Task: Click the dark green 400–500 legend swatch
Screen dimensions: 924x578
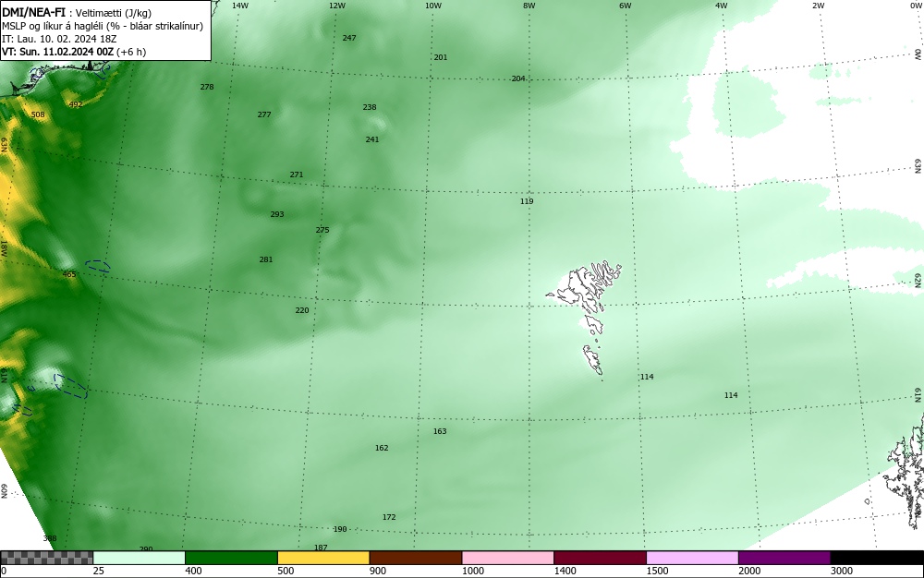Action: [231, 558]
